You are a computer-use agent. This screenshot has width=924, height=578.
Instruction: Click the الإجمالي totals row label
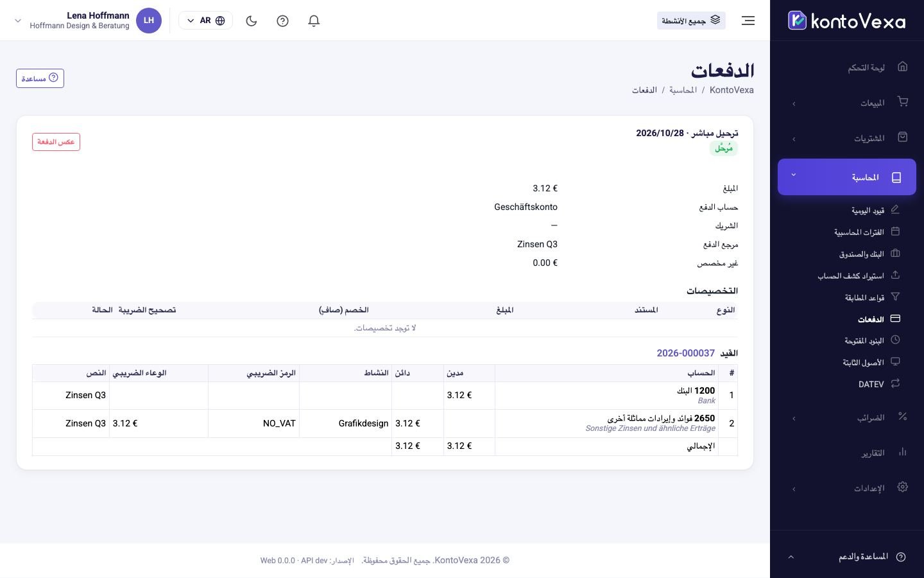[701, 446]
